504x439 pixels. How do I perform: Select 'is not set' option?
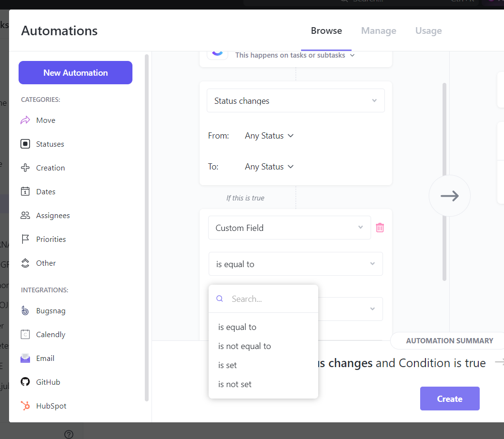[x=263, y=384]
